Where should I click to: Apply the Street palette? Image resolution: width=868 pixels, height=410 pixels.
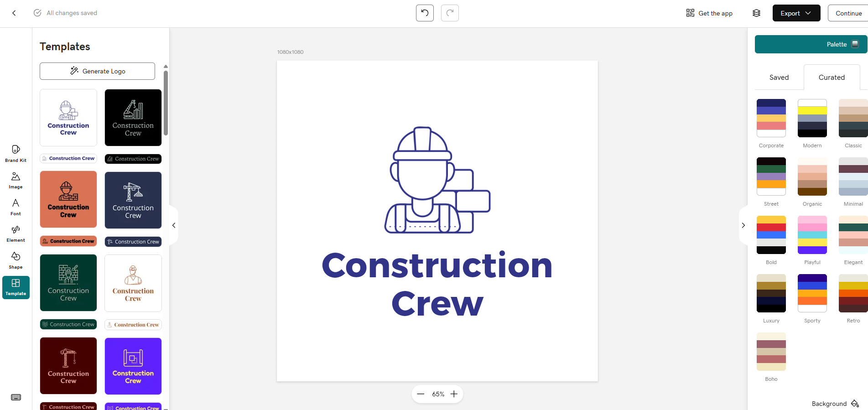[x=771, y=176]
